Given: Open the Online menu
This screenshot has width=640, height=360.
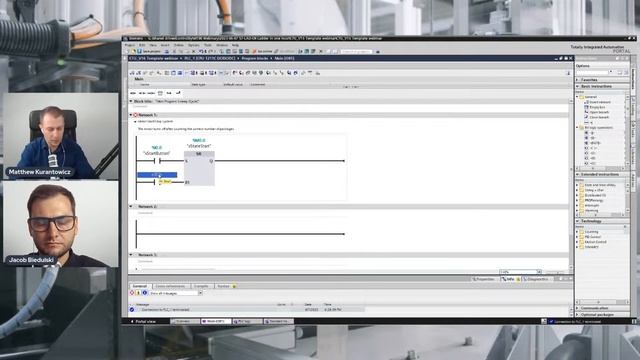Looking at the screenshot, I should 179,45.
